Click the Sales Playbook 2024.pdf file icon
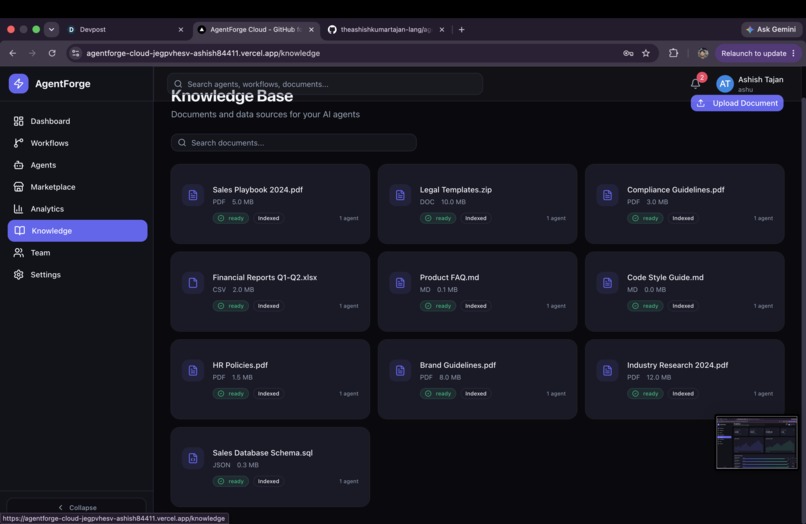Viewport: 806px width, 524px height. [193, 195]
